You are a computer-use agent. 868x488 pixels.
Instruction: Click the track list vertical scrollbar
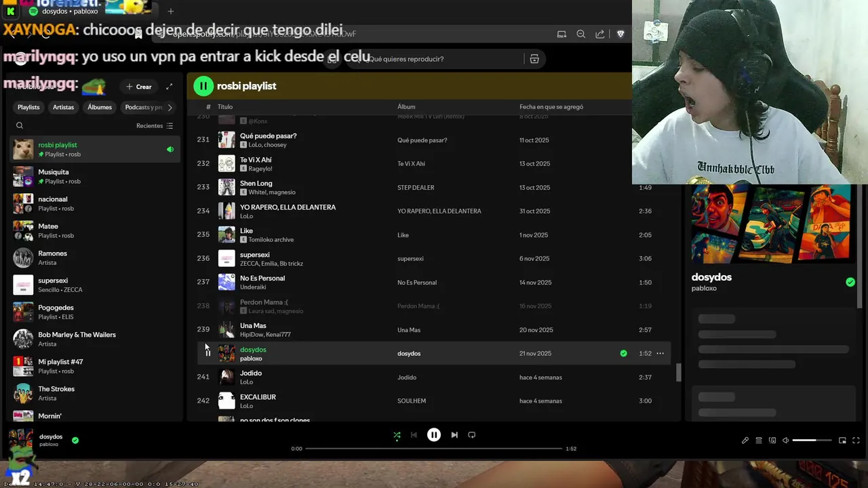click(x=677, y=372)
